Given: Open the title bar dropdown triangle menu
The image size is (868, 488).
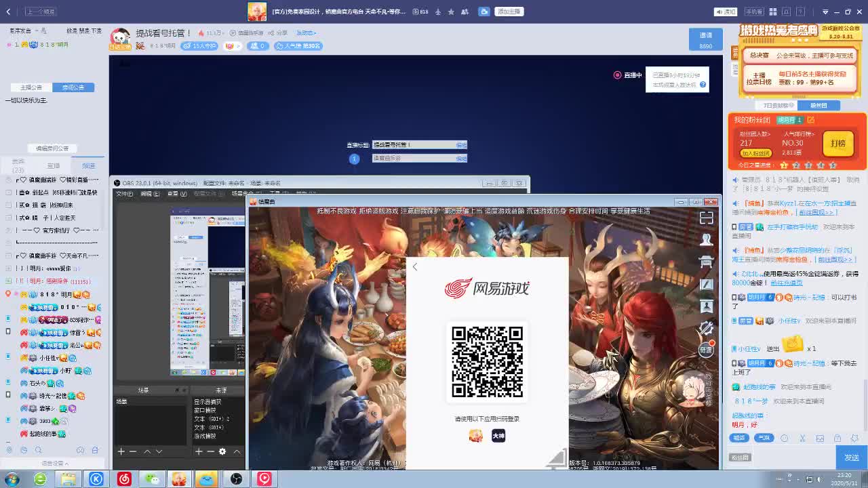Looking at the screenshot, I should 825,12.
